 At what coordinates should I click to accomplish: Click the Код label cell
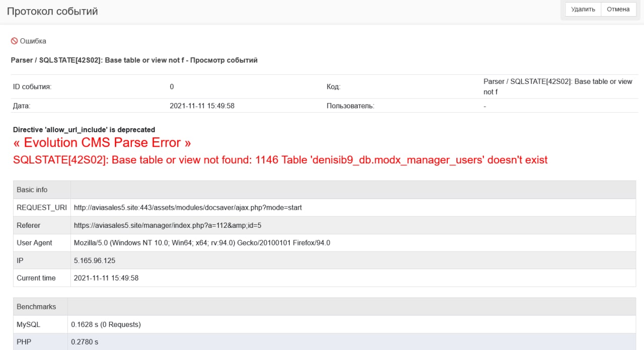pos(333,86)
